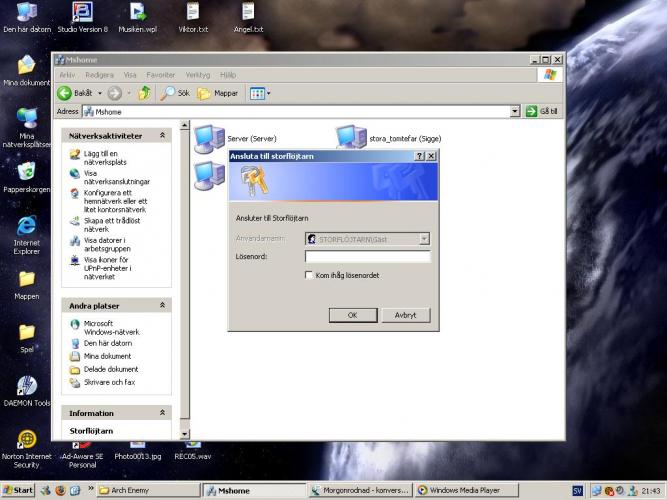Collapse the Andra platser section
This screenshot has height=500, width=667.
(162, 304)
